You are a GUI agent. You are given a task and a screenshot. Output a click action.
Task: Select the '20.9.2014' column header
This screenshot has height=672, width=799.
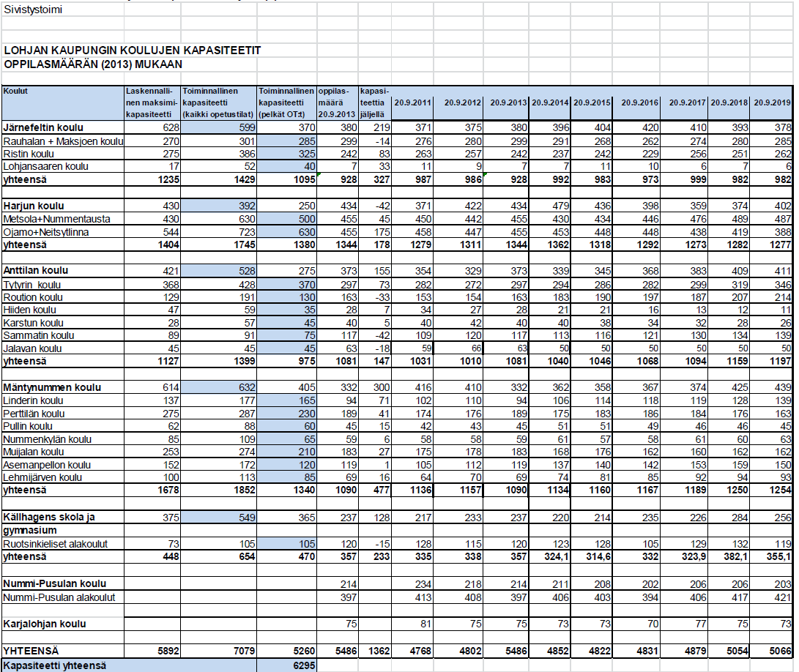pos(550,102)
